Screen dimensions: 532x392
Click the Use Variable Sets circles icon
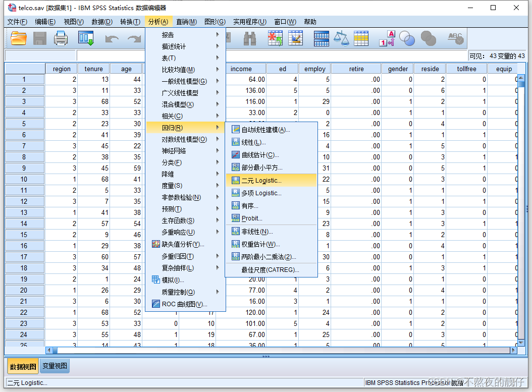tap(407, 38)
